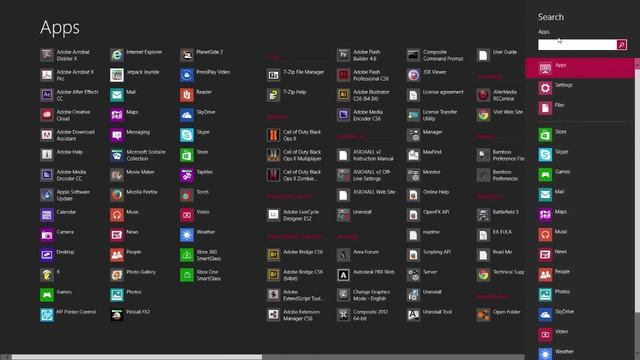The height and width of the screenshot is (360, 640).
Task: Open Adobe LiveCycle Designer ES2
Action: coord(293,215)
